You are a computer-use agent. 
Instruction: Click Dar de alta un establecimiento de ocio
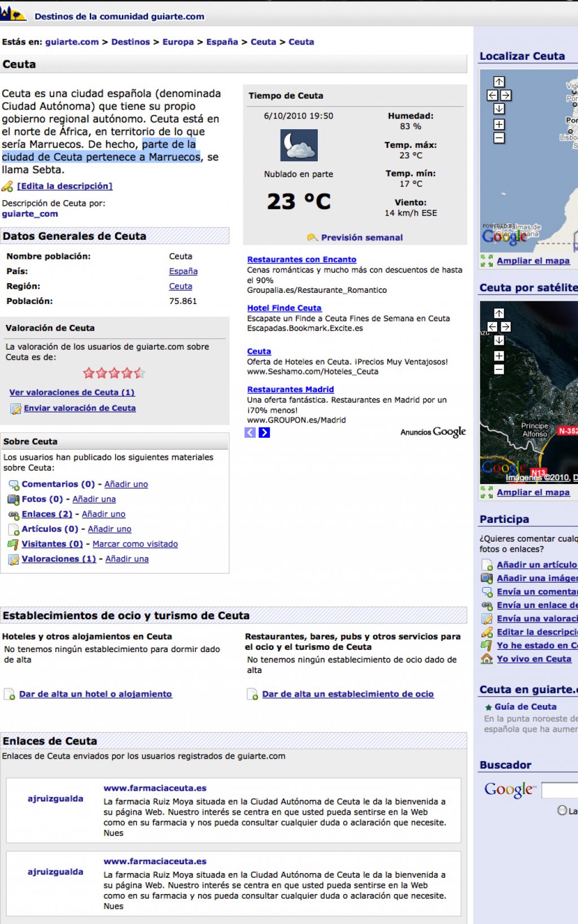click(348, 694)
